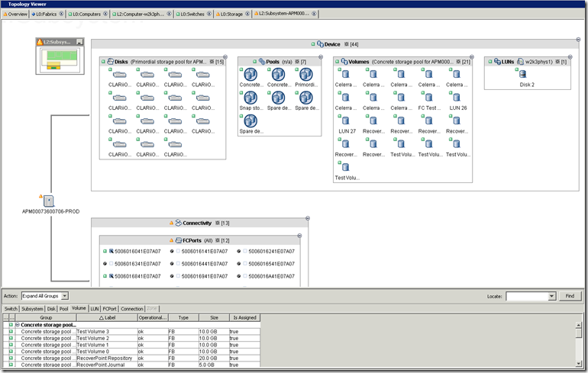Viewport: 588px width, 373px height.
Task: Close the L2:Subsystem-APM000 tab
Action: point(314,14)
